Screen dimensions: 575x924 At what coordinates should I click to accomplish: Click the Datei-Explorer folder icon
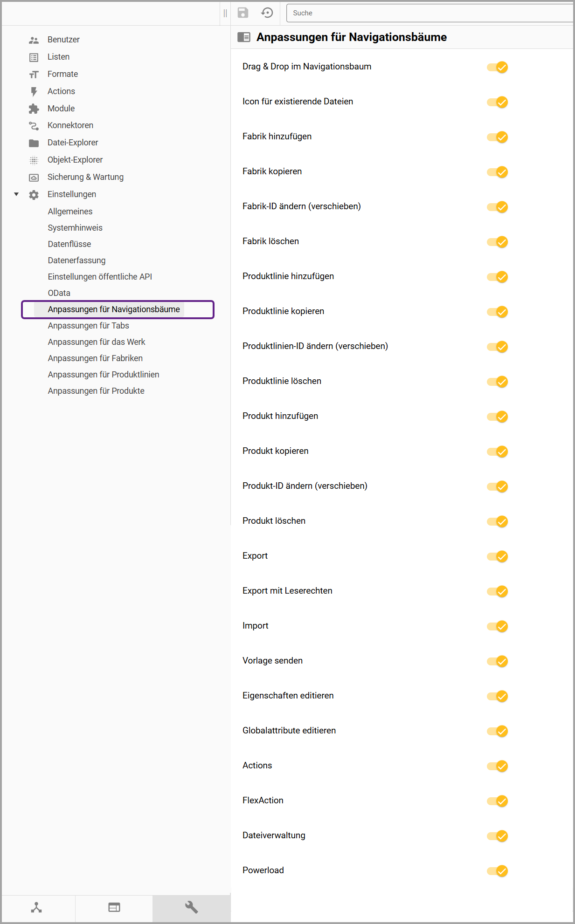click(x=34, y=143)
